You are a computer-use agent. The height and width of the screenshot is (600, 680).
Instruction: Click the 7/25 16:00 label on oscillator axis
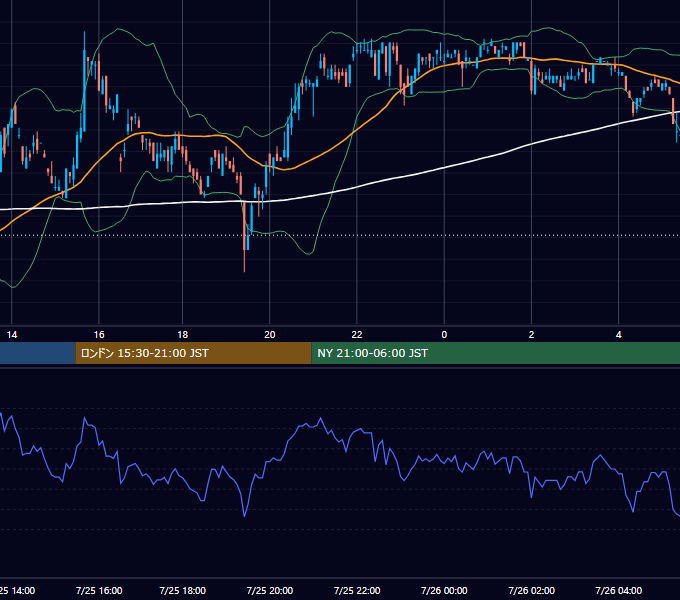99,590
